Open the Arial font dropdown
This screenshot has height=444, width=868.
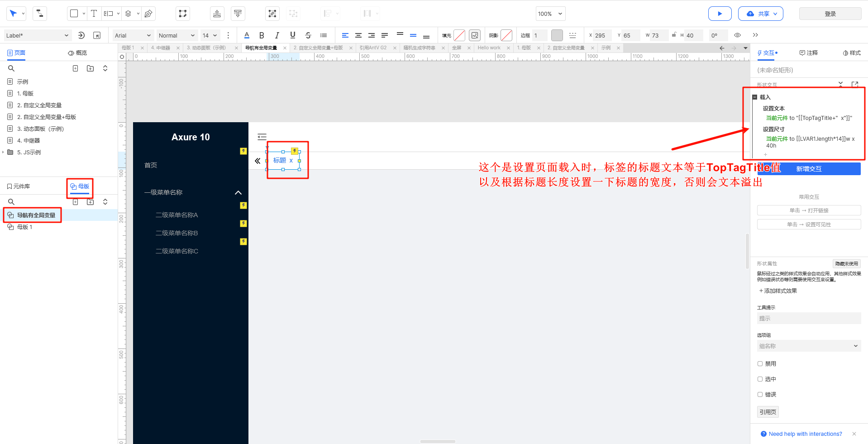tap(133, 35)
